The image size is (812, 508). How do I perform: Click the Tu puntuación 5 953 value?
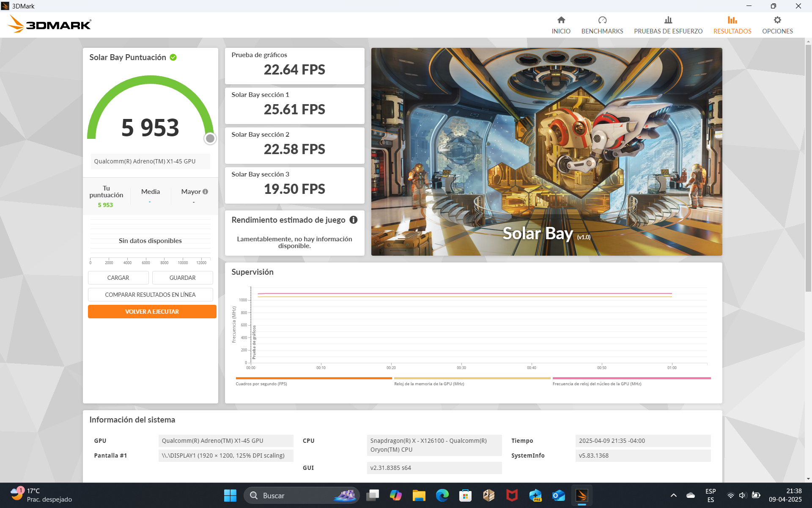coord(105,205)
